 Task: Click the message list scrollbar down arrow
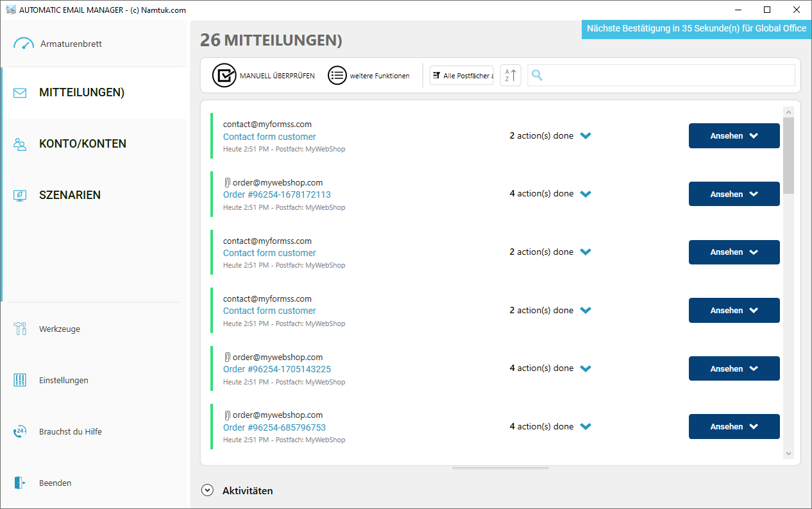pos(788,454)
